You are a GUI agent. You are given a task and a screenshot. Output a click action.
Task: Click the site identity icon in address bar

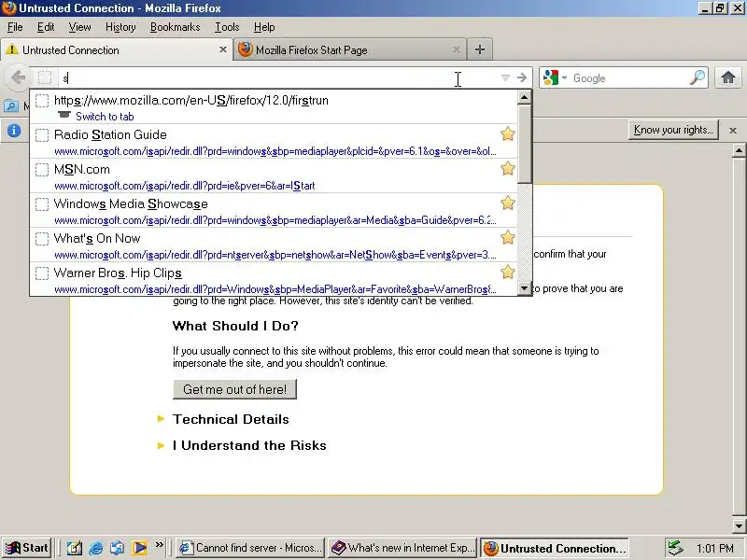[45, 77]
